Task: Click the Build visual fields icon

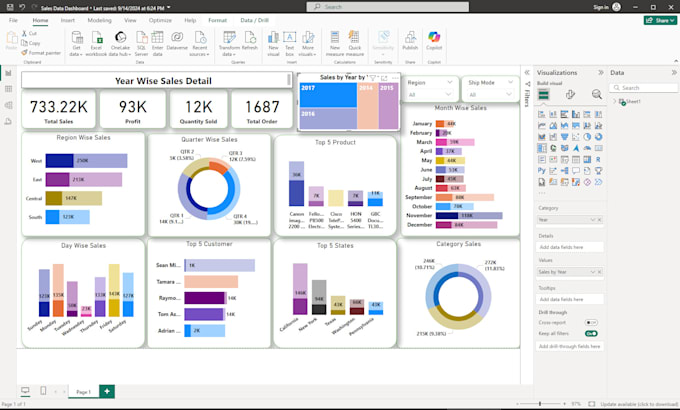Action: 543,94
